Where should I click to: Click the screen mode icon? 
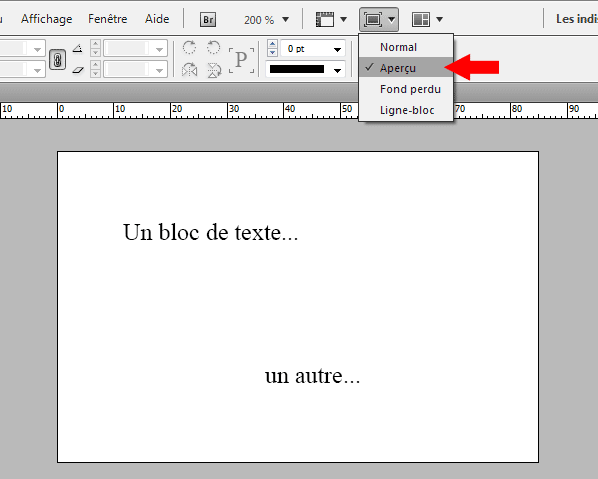(x=373, y=19)
